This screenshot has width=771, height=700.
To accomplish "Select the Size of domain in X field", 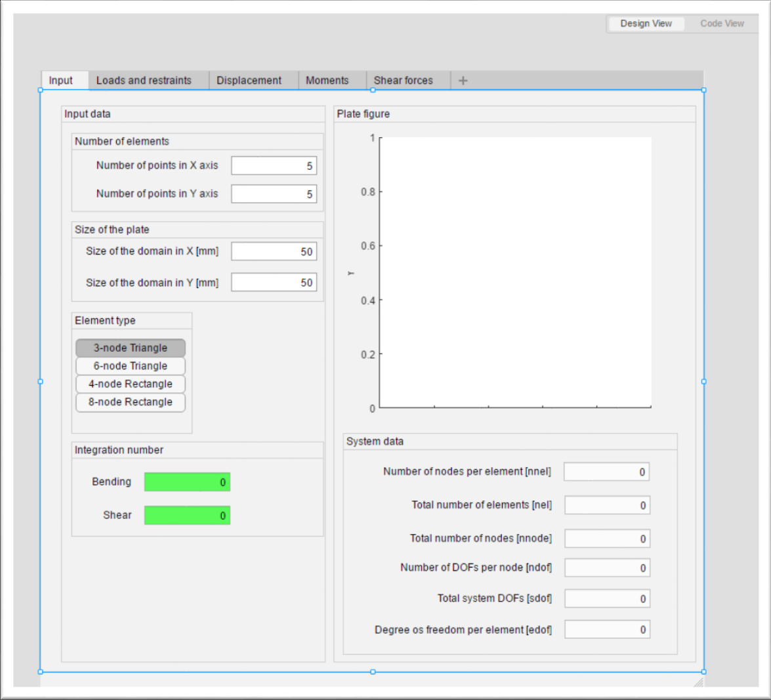I will click(x=274, y=251).
